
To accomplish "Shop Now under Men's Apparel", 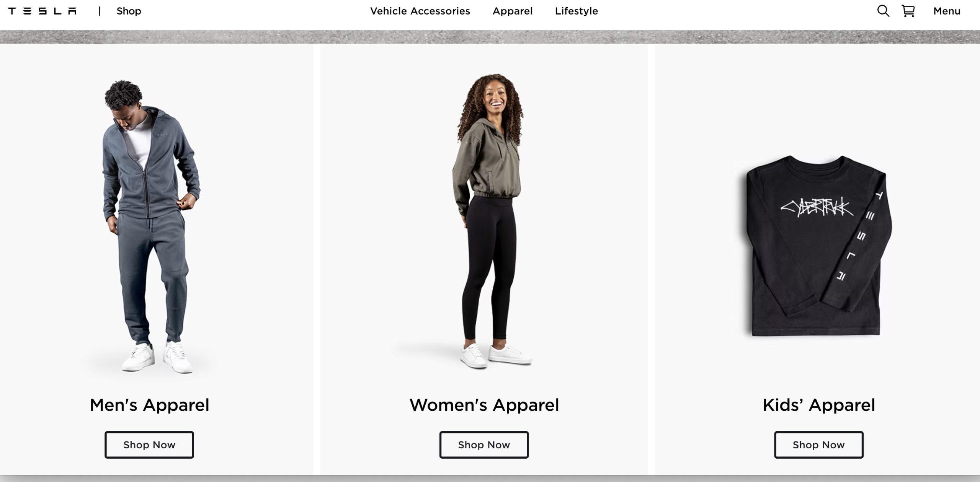I will (149, 445).
